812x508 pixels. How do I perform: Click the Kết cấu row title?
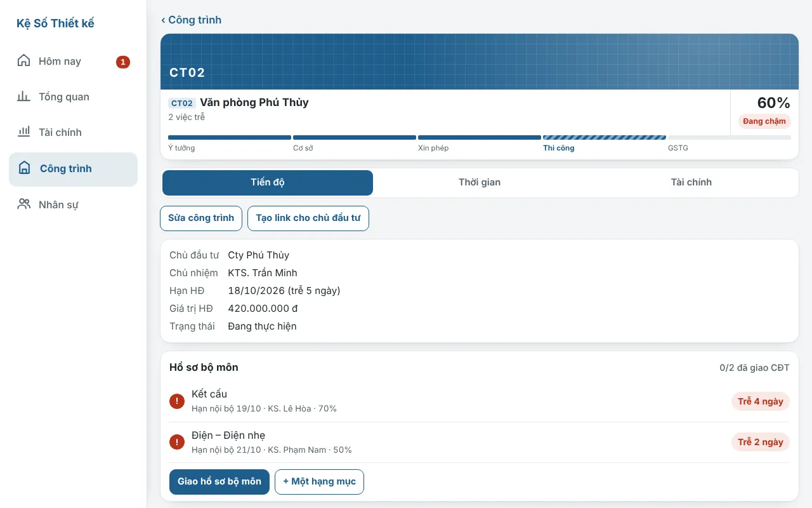[x=209, y=394]
